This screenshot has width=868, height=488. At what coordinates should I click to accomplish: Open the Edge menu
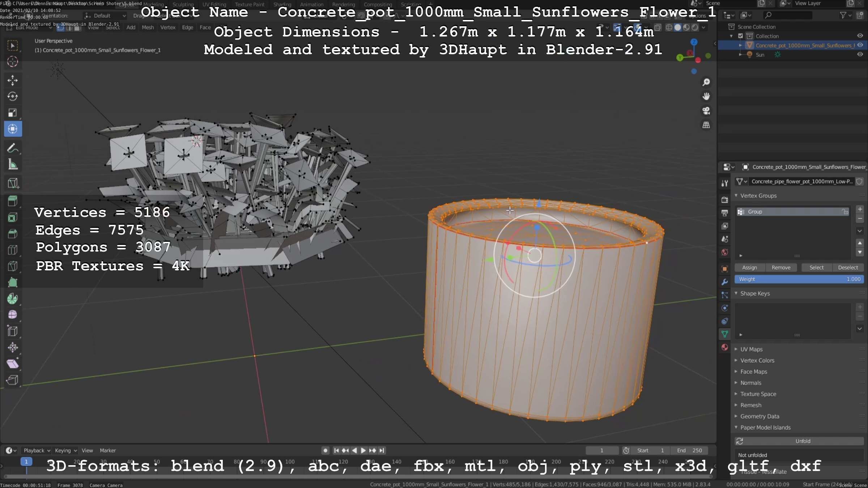pos(187,27)
